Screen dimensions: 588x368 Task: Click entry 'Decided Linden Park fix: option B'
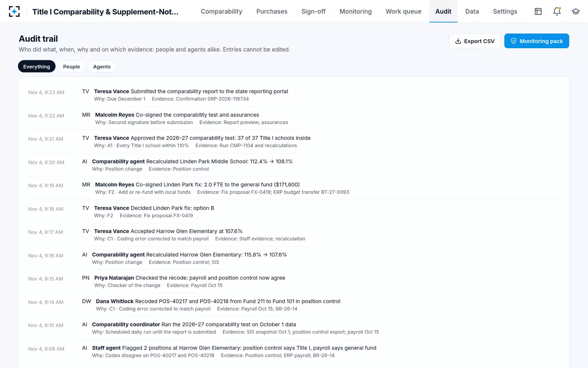click(x=294, y=212)
